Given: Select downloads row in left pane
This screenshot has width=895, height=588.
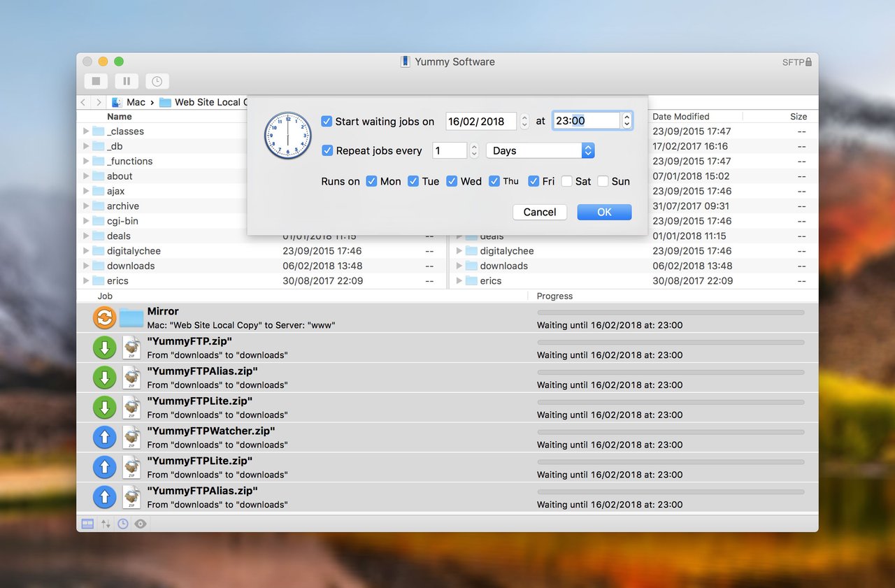Looking at the screenshot, I should [x=262, y=266].
